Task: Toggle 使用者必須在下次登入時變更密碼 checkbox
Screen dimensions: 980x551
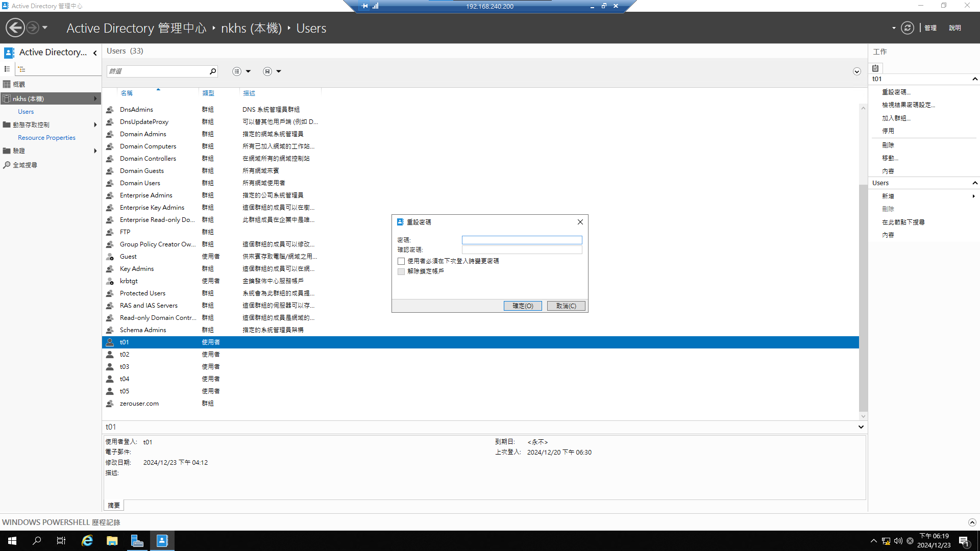Action: pyautogui.click(x=401, y=261)
